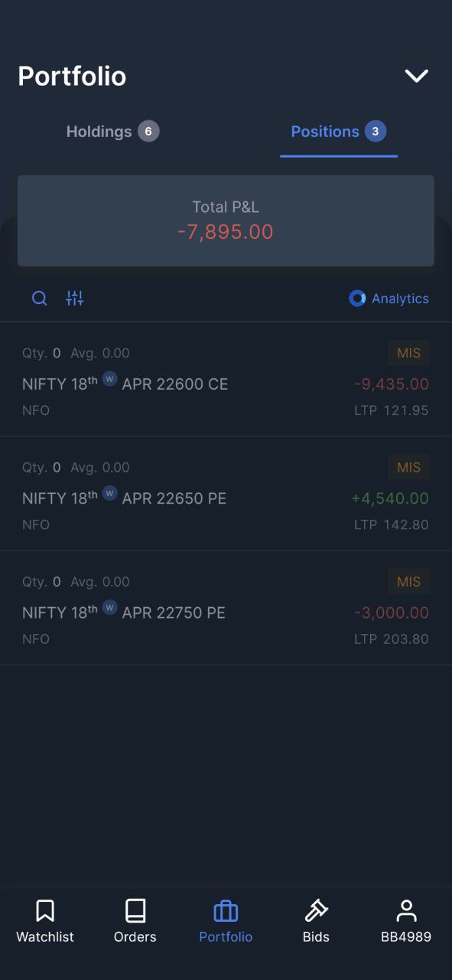The height and width of the screenshot is (980, 452).
Task: Tap weekly badge on 22600 CE
Action: click(109, 378)
